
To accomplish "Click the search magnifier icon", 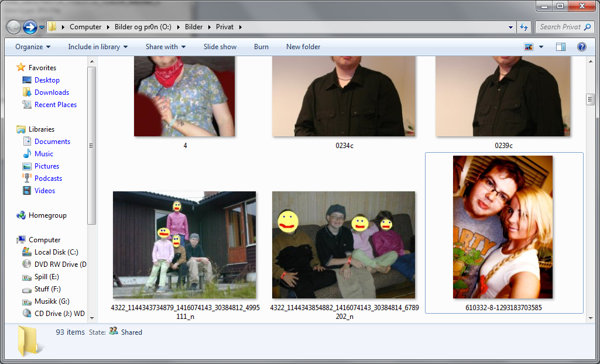I will 587,27.
